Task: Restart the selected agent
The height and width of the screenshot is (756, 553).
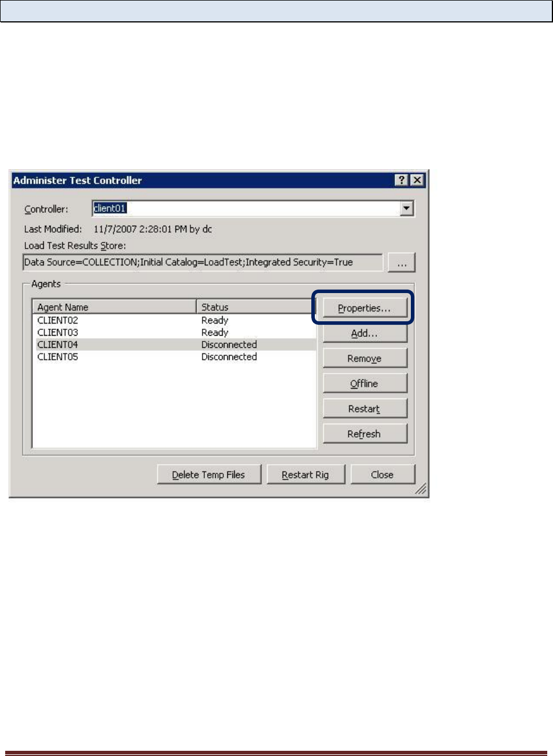Action: pos(365,409)
